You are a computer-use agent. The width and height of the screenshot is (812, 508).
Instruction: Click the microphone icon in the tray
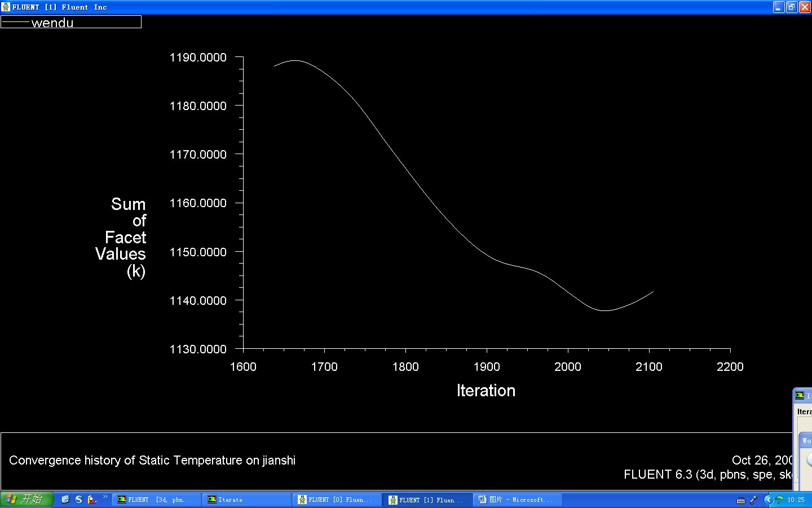tap(753, 500)
